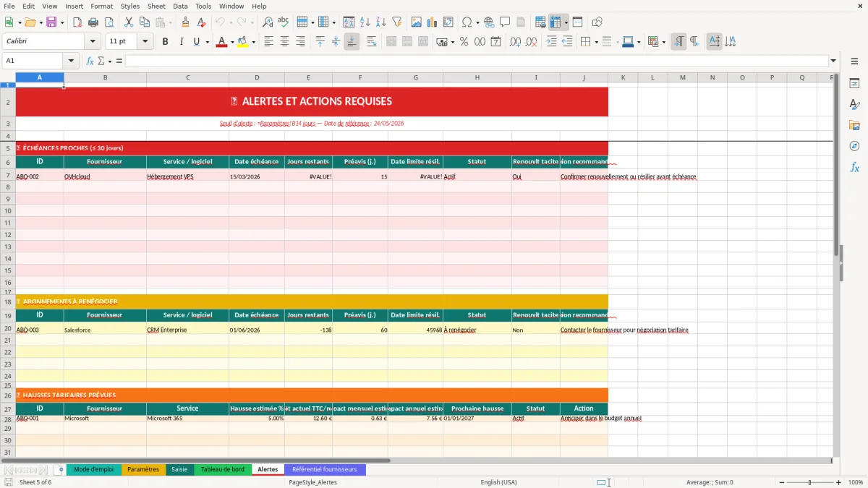The height and width of the screenshot is (488, 868).
Task: Toggle Wrap Text
Action: [372, 42]
